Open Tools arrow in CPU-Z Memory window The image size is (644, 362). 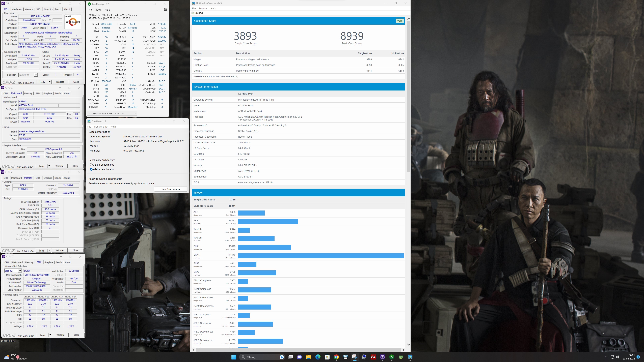coord(49,250)
